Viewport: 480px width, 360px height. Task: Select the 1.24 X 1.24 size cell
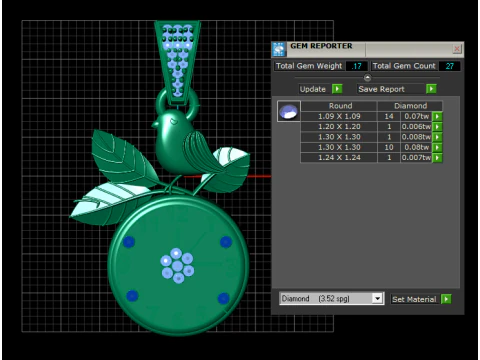339,158
